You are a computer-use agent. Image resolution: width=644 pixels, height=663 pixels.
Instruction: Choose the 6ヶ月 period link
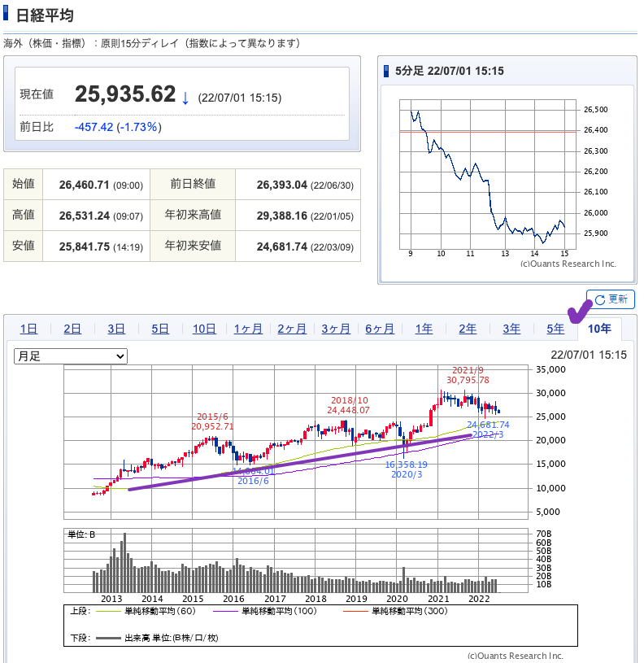click(380, 329)
